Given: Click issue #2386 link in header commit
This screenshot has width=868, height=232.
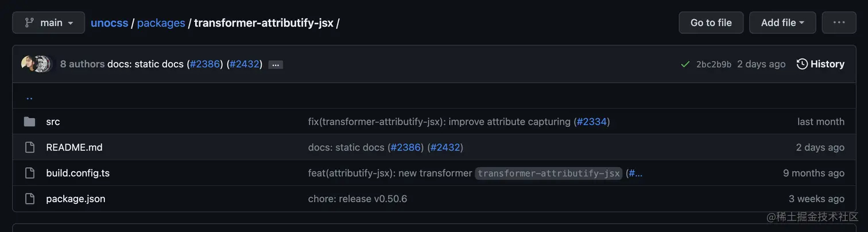Looking at the screenshot, I should (205, 64).
